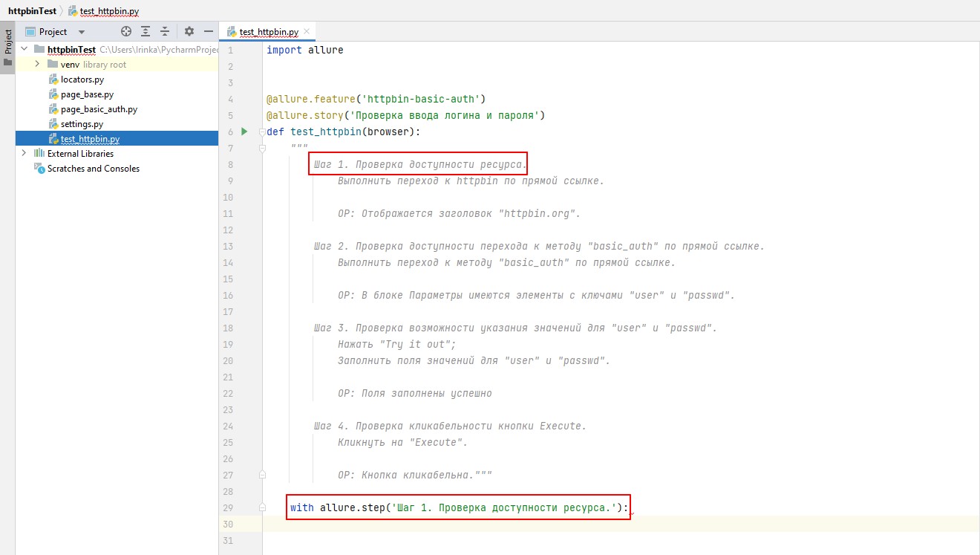
Task: Open Project panel settings gear
Action: 189,31
